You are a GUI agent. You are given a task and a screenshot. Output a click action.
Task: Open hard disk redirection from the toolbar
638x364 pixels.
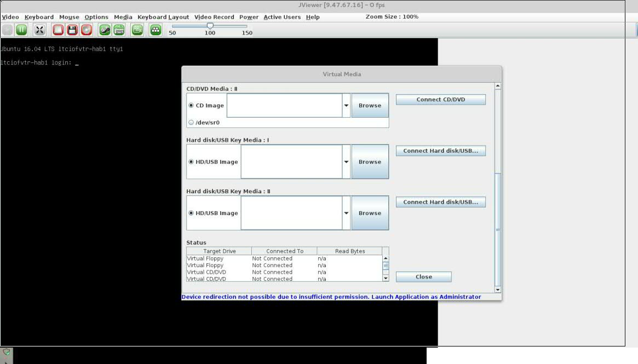(x=58, y=30)
